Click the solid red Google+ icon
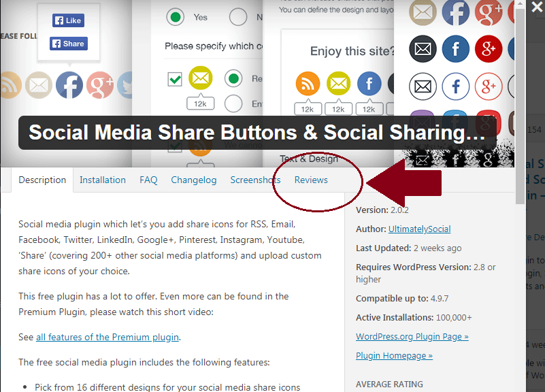 click(x=489, y=48)
